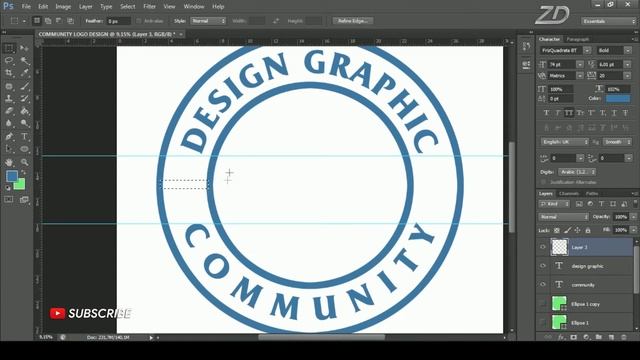Screen dimensions: 640x360
Task: Open the font style Bold dropdown
Action: [x=628, y=50]
